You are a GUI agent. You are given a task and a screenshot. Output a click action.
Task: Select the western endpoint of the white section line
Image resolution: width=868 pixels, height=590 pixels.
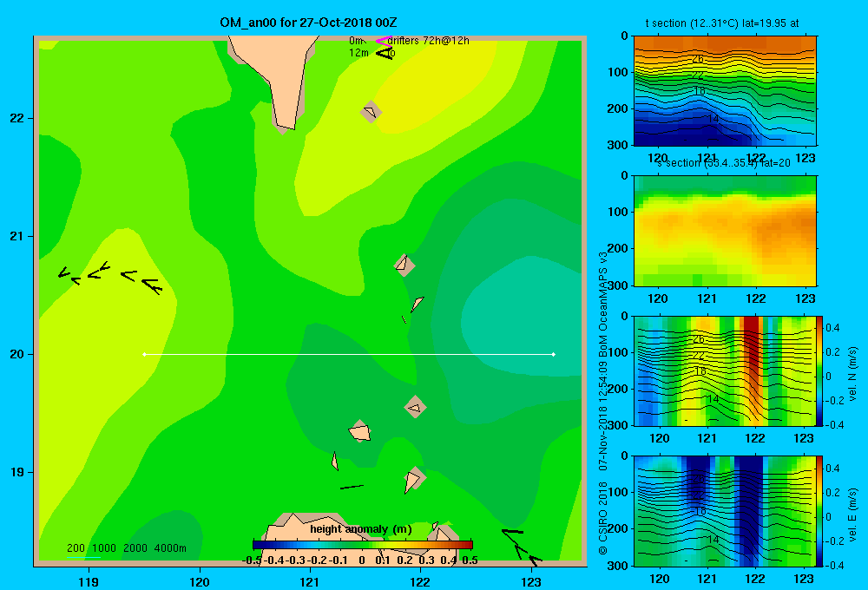click(x=144, y=354)
